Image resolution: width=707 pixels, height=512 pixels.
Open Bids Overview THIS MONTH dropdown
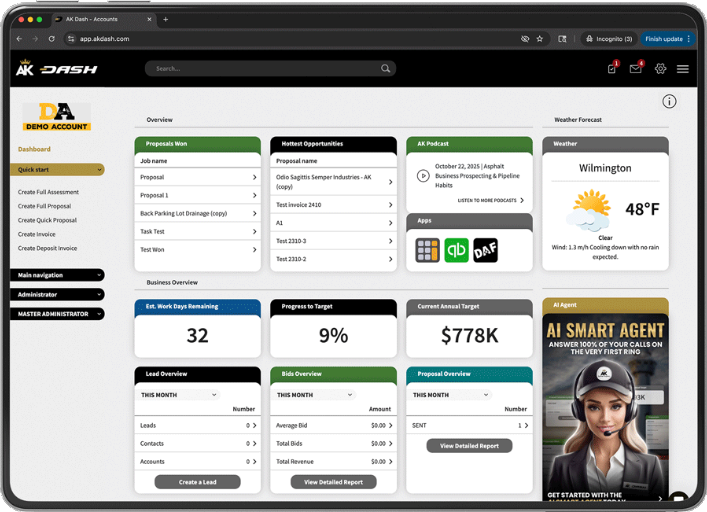click(314, 395)
